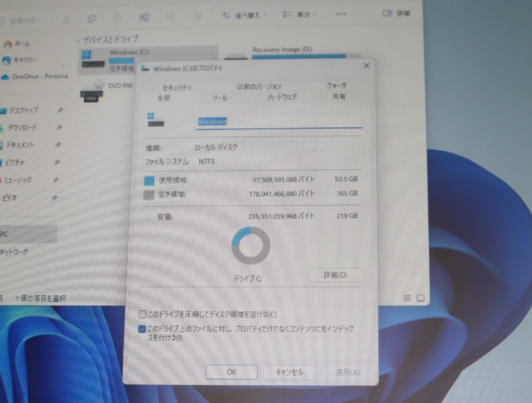This screenshot has width=532, height=403.
Task: Open the three-dot More options menu
Action: 340,14
